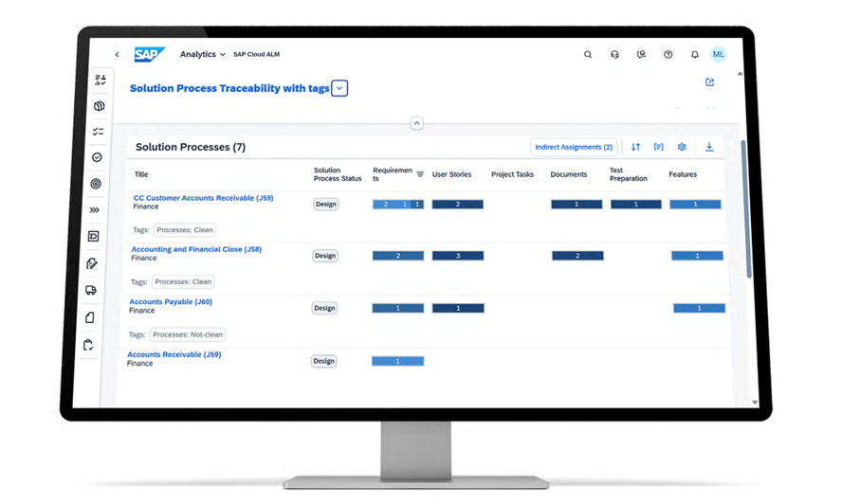This screenshot has height=504, width=860.
Task: Open the sidebar pencil edit icon
Action: 92,263
